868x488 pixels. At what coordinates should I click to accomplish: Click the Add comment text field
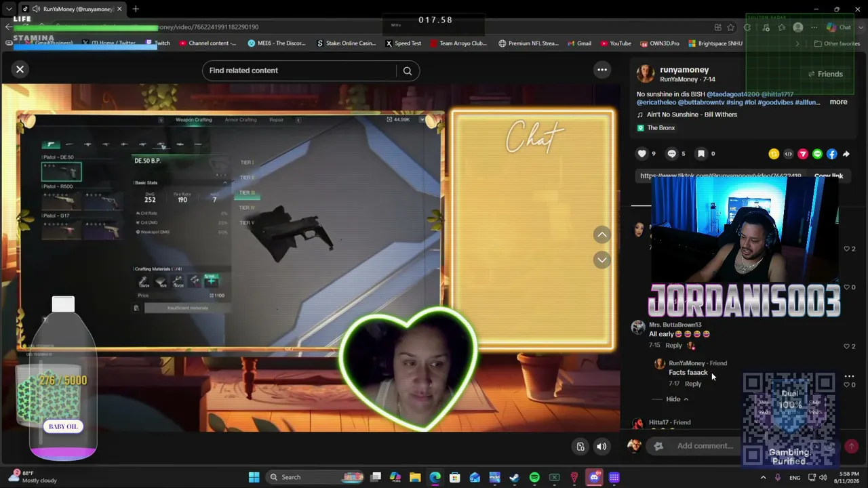(x=705, y=446)
